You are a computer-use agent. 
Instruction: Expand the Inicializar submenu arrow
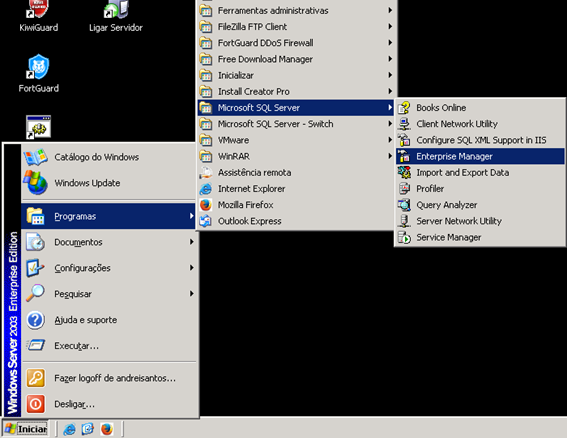(x=390, y=75)
